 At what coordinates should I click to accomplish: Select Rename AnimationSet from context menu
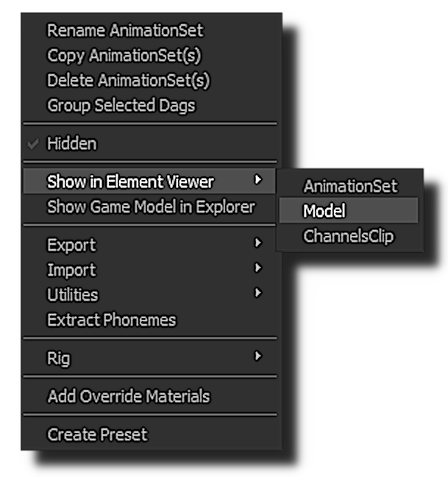point(125,31)
